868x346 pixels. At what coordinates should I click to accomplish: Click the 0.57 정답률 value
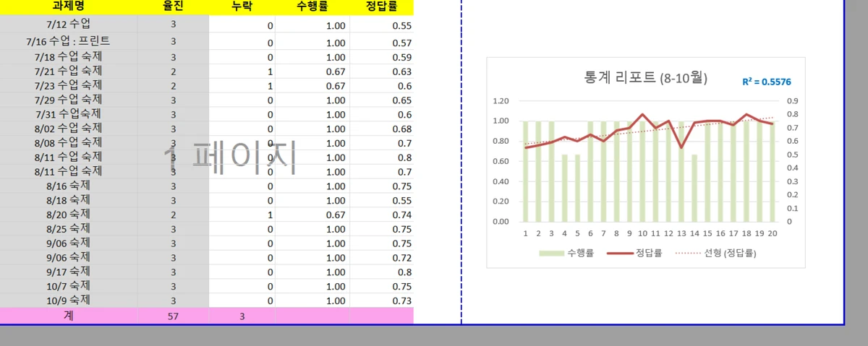(x=401, y=43)
